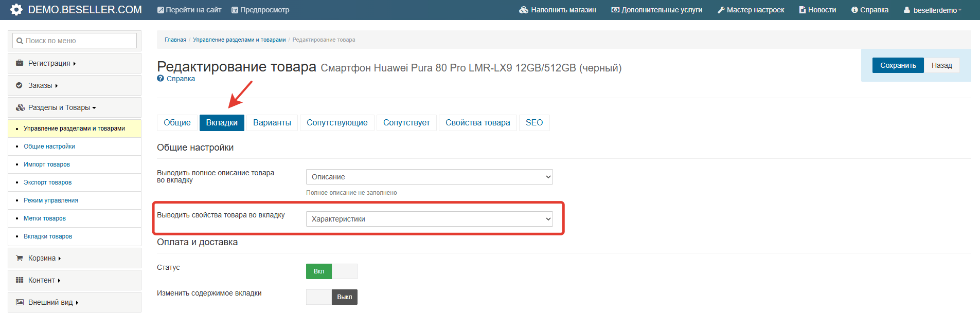Open the Свойства товара tab
Viewport: 980px width, 313px height.
coord(478,122)
